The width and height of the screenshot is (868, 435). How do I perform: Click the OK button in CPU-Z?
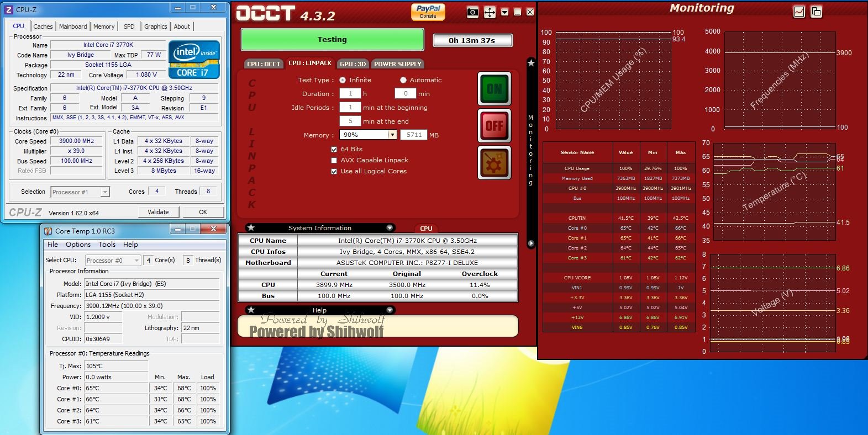[x=203, y=212]
